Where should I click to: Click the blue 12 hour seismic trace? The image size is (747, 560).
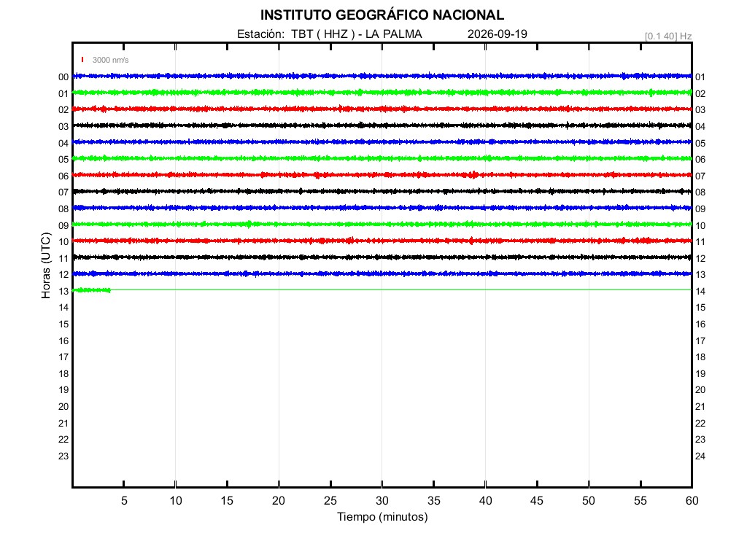pos(382,274)
